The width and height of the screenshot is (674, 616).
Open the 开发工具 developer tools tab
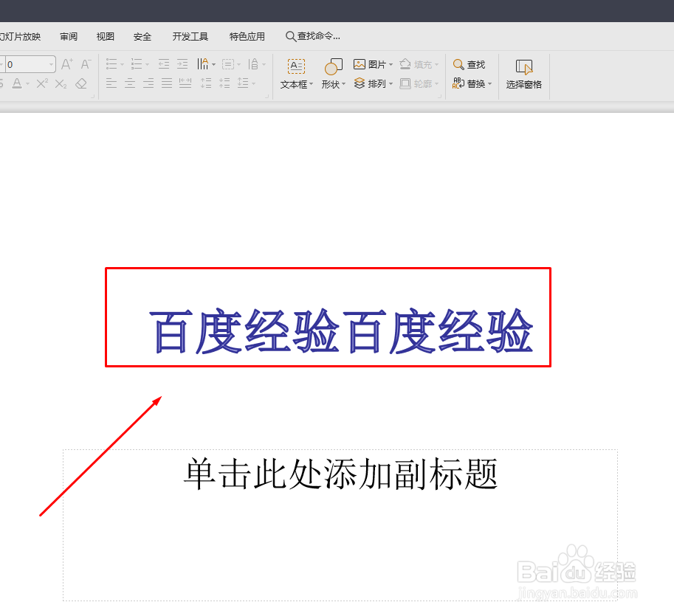190,36
